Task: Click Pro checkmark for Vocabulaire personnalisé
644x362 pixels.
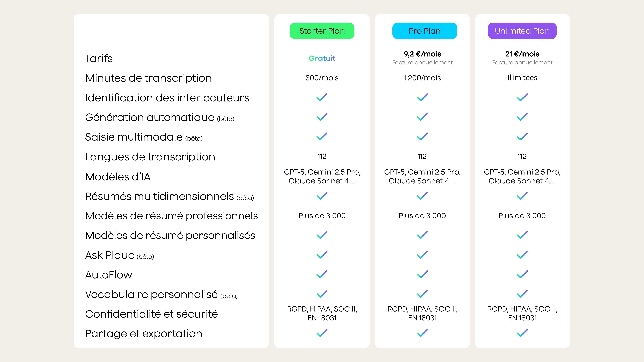Action: pos(422,294)
